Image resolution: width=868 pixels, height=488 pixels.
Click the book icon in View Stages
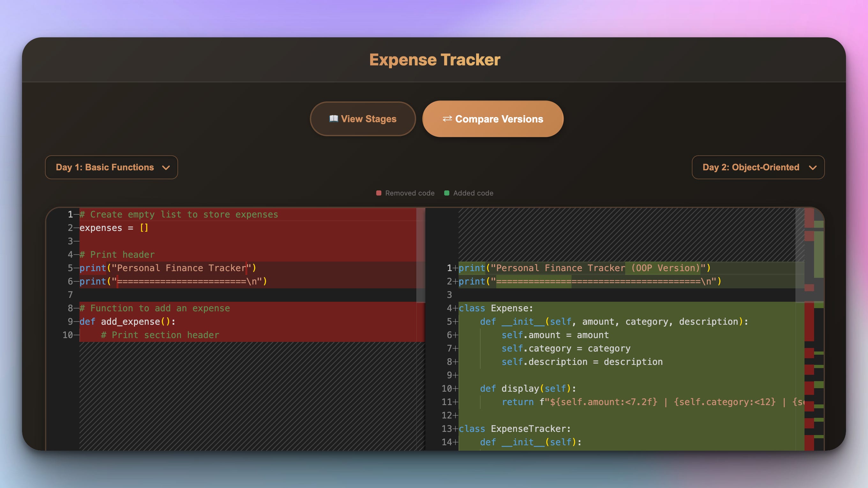(333, 119)
